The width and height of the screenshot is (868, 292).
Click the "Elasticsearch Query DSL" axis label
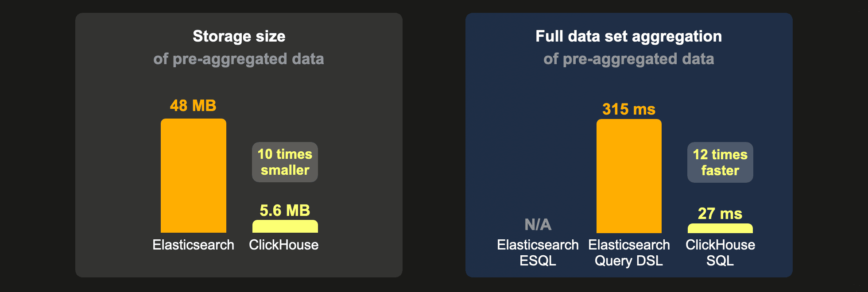coord(629,253)
